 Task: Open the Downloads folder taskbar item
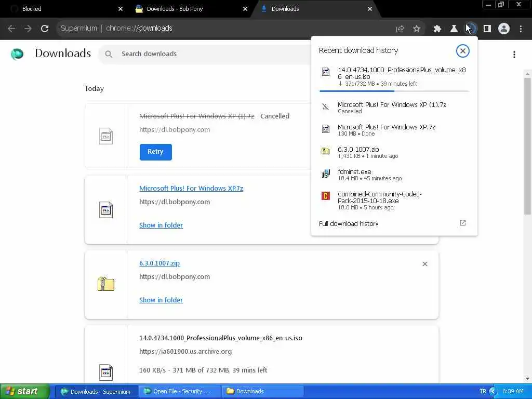point(262,392)
